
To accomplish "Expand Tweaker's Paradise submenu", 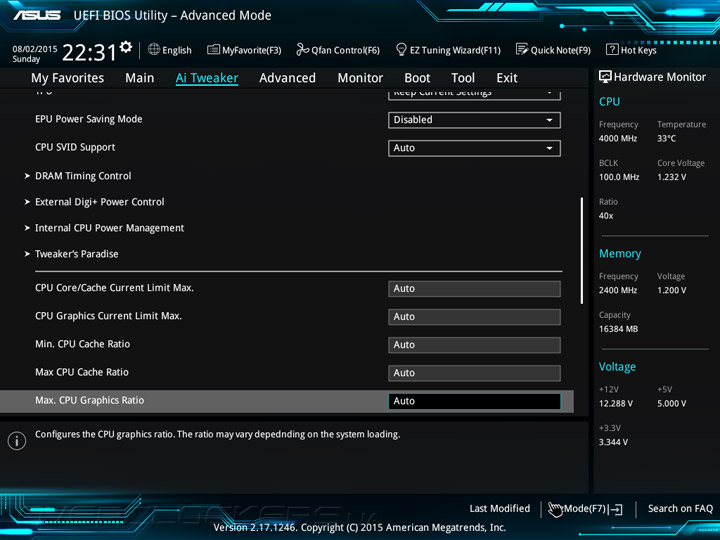I will [x=76, y=254].
